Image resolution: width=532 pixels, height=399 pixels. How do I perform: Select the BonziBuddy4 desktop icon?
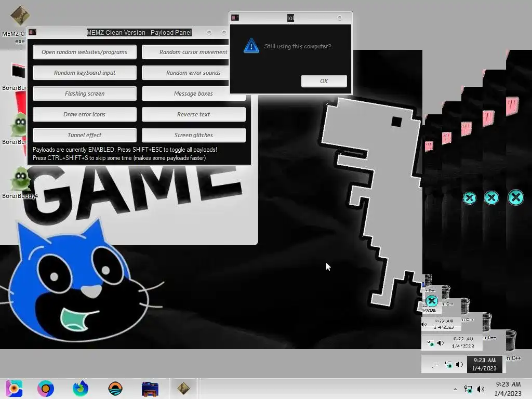point(20,183)
